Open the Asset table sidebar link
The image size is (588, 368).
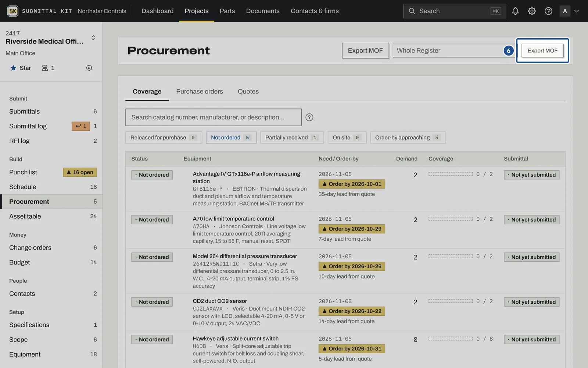(x=51, y=216)
